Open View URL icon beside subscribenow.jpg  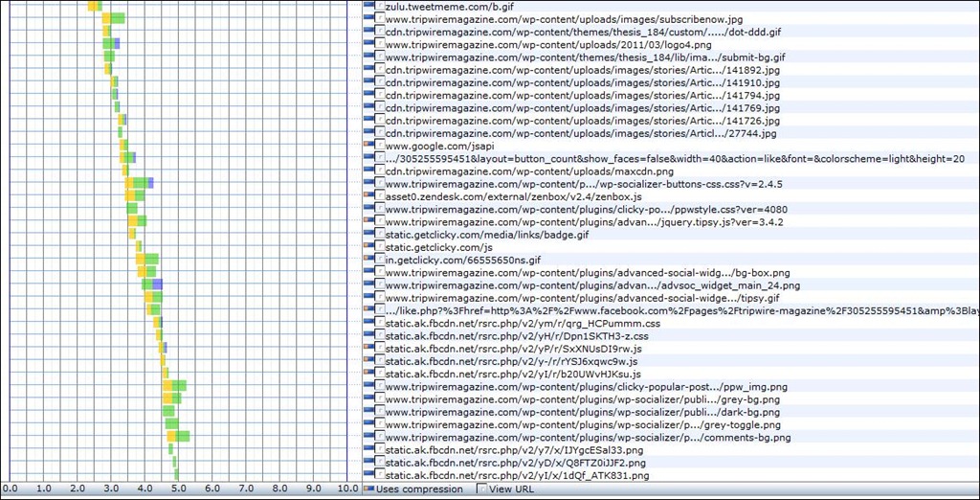click(x=379, y=19)
